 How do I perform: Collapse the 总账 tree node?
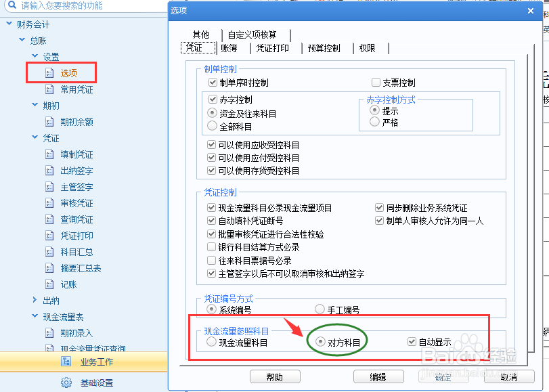tap(22, 40)
